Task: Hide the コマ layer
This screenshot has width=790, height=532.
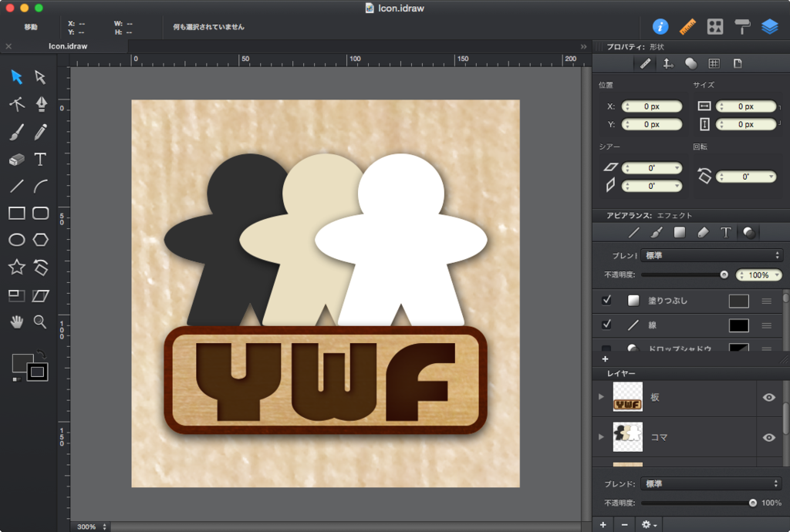Action: 769,437
